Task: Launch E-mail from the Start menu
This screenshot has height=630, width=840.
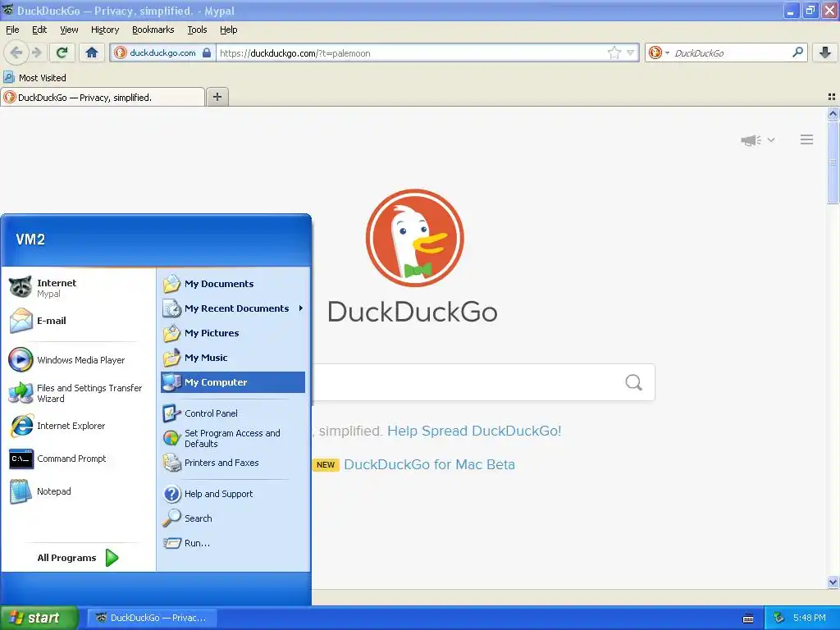Action: point(78,321)
